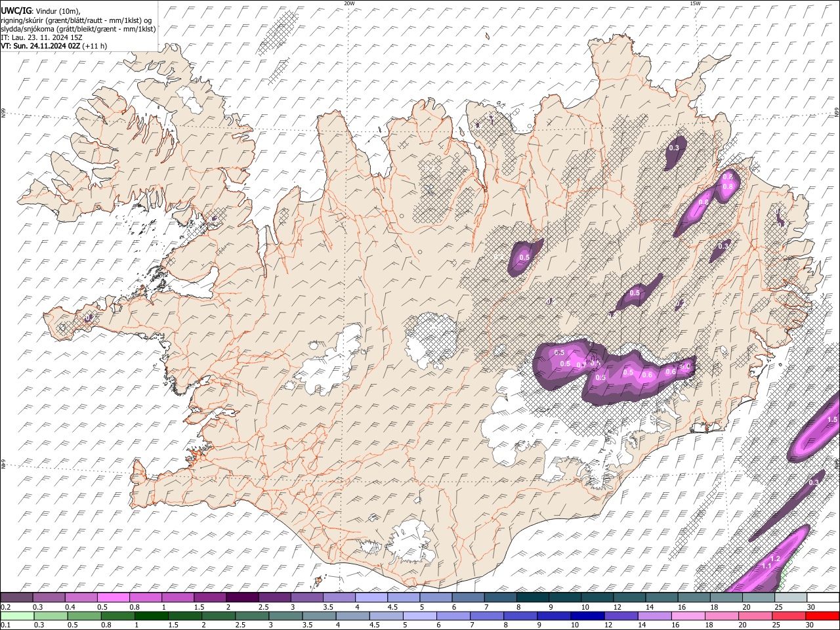Pick the medium green 0.5 swatch in lower legend row
The image size is (840, 630).
pyautogui.click(x=84, y=616)
